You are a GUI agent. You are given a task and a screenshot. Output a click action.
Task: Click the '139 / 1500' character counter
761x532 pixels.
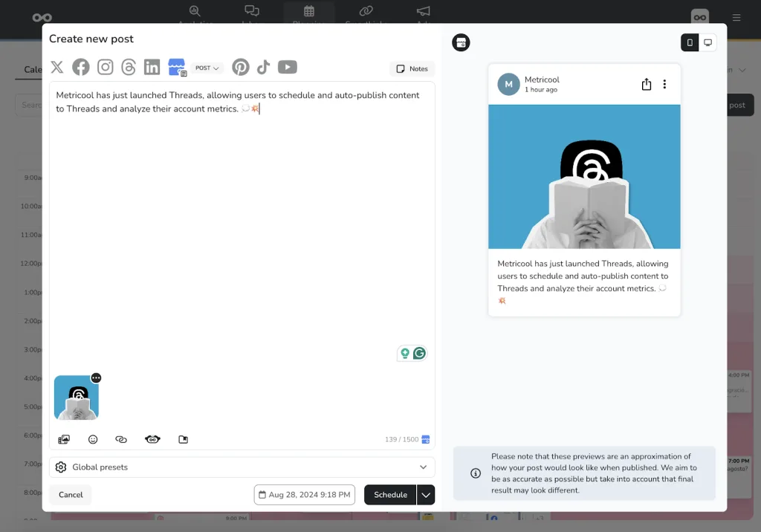(x=401, y=439)
